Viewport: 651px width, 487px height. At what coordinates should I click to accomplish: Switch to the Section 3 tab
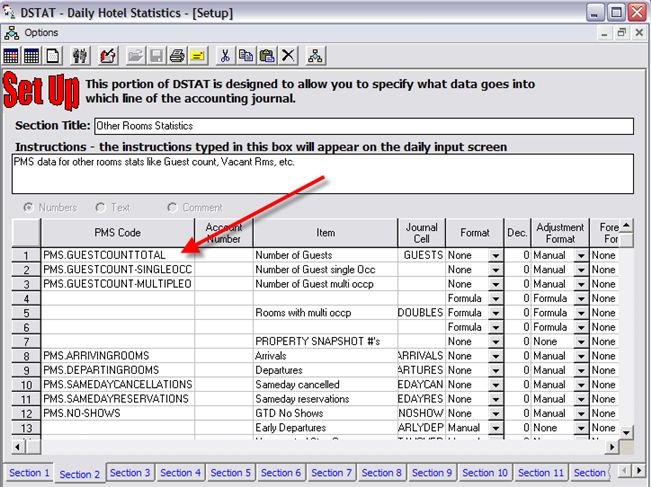pos(130,472)
